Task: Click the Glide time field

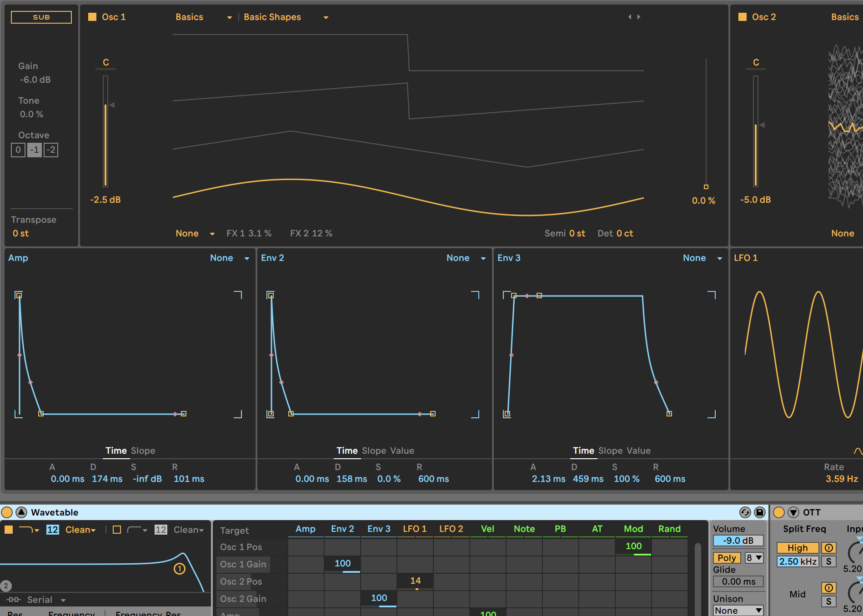Action: point(738,581)
